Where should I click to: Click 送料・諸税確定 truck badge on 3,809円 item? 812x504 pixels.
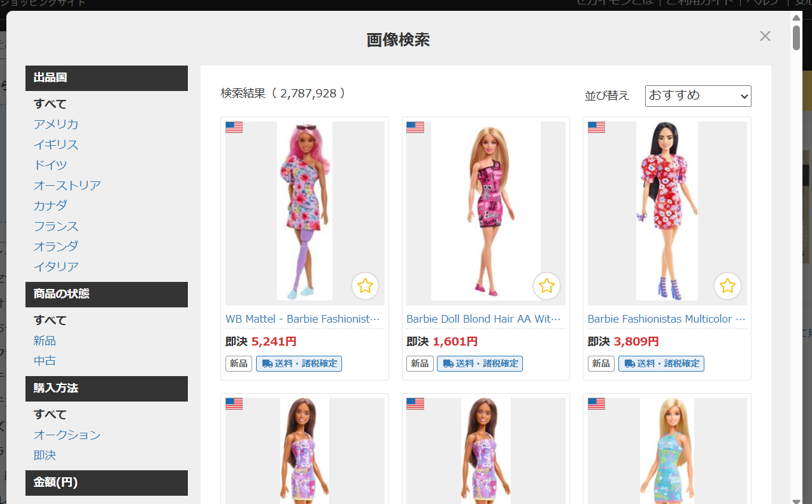pyautogui.click(x=661, y=363)
